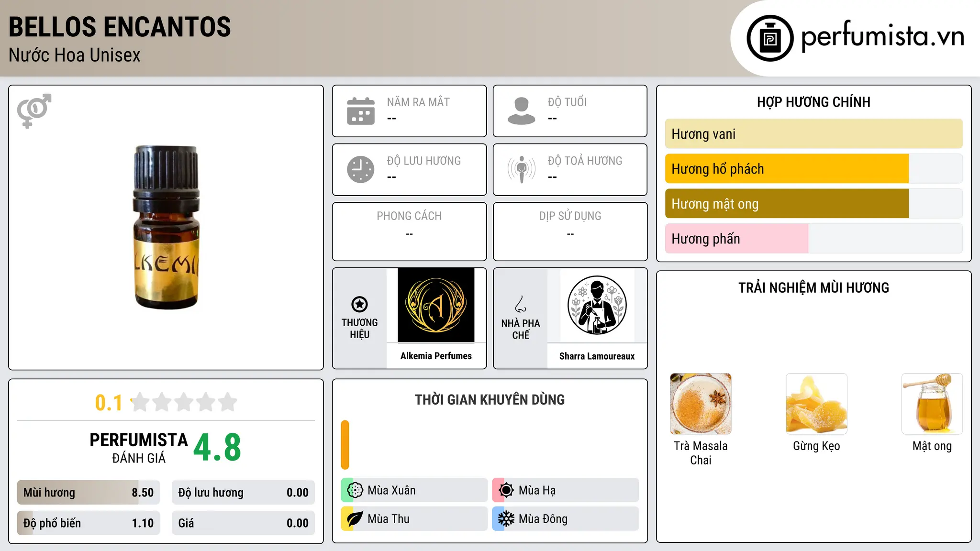Click the Hương vani accord bar

(x=813, y=134)
